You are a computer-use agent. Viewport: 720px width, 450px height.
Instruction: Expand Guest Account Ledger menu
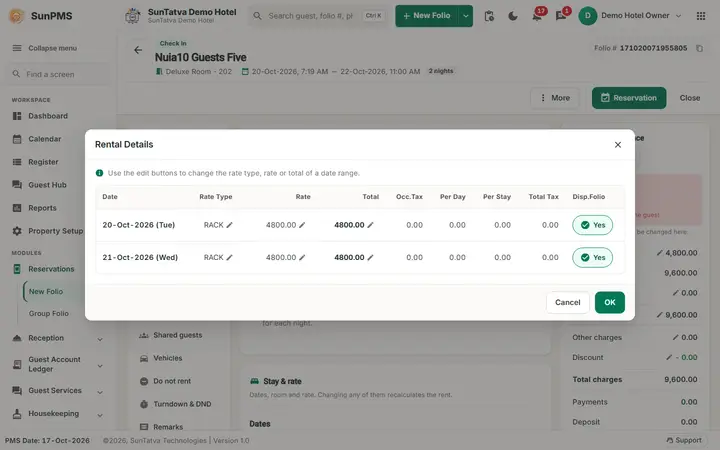[57, 365]
